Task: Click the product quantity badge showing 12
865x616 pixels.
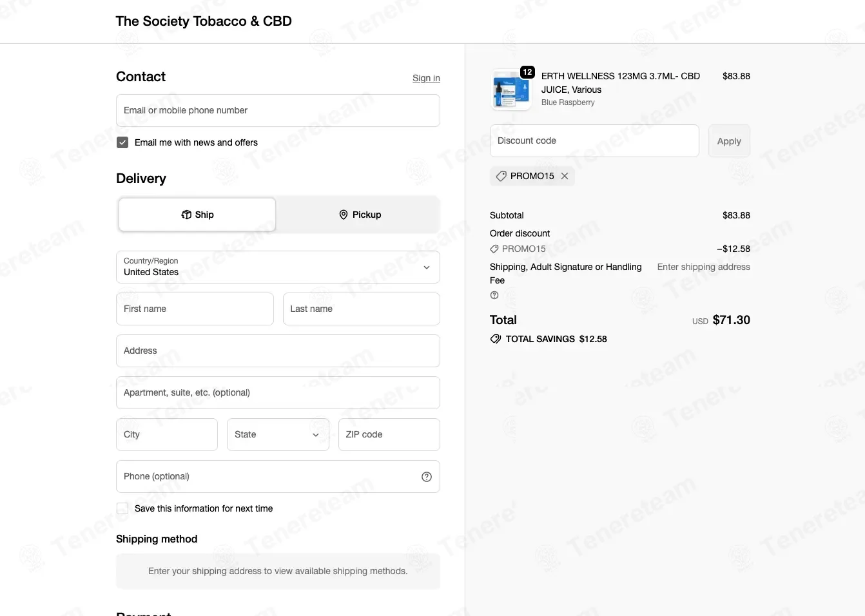Action: (x=527, y=72)
